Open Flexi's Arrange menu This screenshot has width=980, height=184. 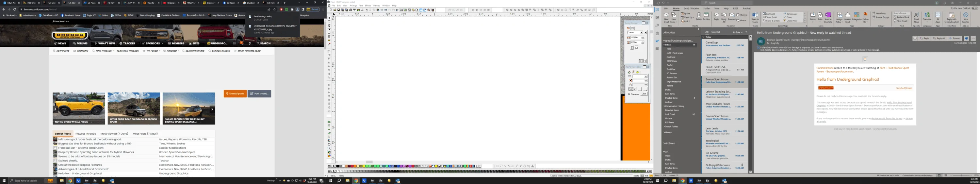coord(353,6)
